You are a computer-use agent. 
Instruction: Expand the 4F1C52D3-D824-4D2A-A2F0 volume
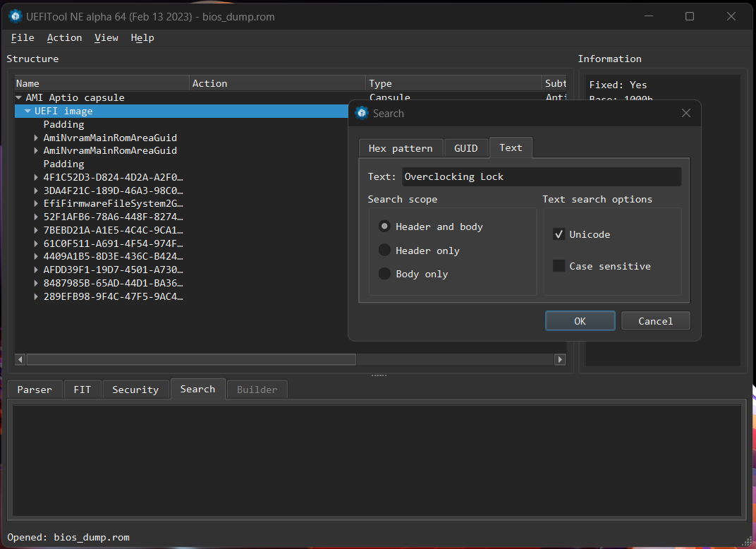click(x=36, y=177)
